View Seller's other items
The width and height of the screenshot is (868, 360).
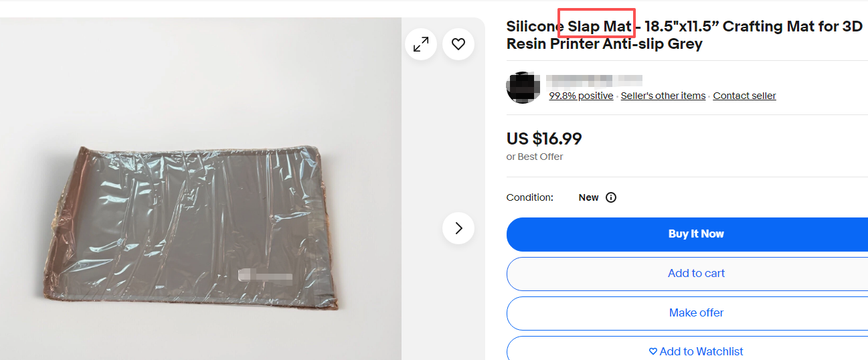(x=663, y=96)
